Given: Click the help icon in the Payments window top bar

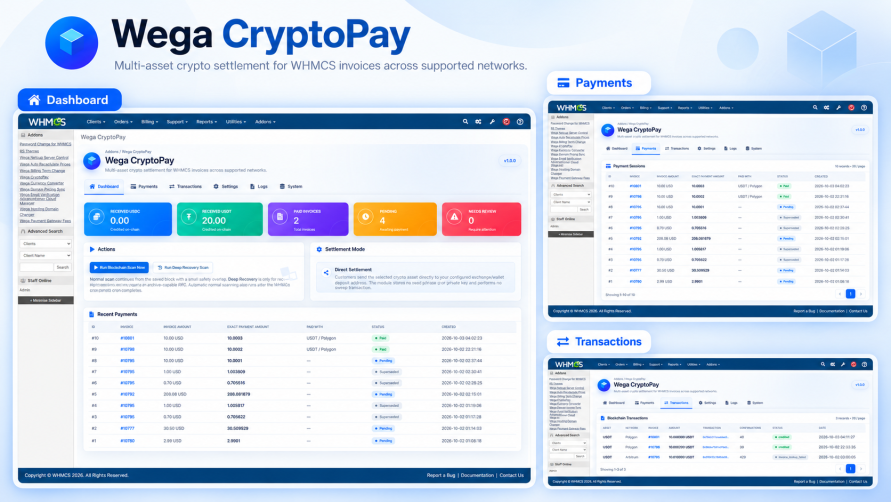Looking at the screenshot, I should pyautogui.click(x=864, y=107).
